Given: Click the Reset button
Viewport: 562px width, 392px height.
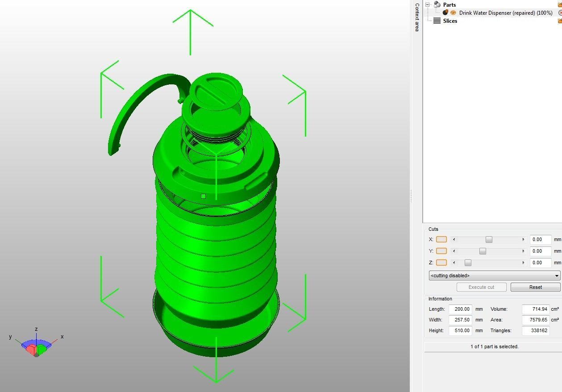Looking at the screenshot, I should point(535,287).
